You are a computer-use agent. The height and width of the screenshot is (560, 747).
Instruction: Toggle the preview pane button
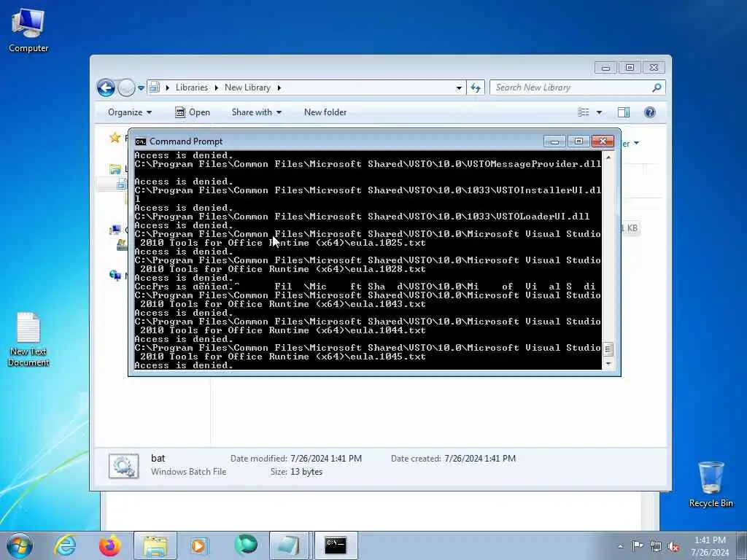624,112
